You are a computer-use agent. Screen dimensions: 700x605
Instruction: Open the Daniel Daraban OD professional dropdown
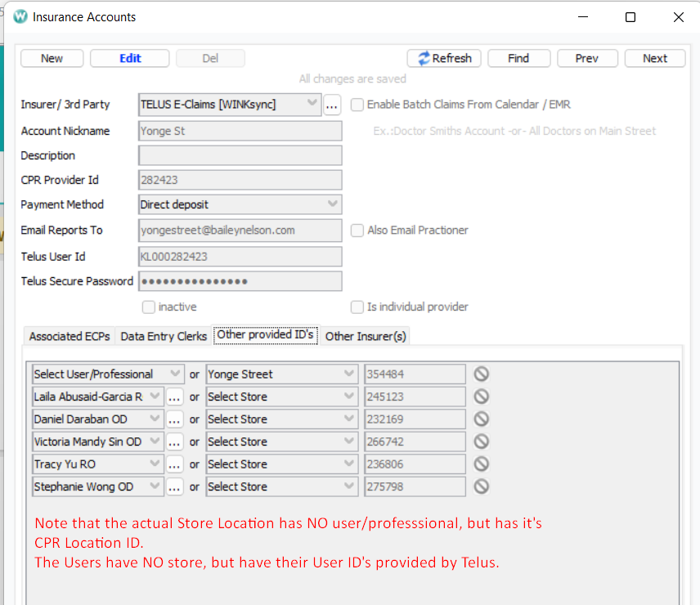pos(98,419)
